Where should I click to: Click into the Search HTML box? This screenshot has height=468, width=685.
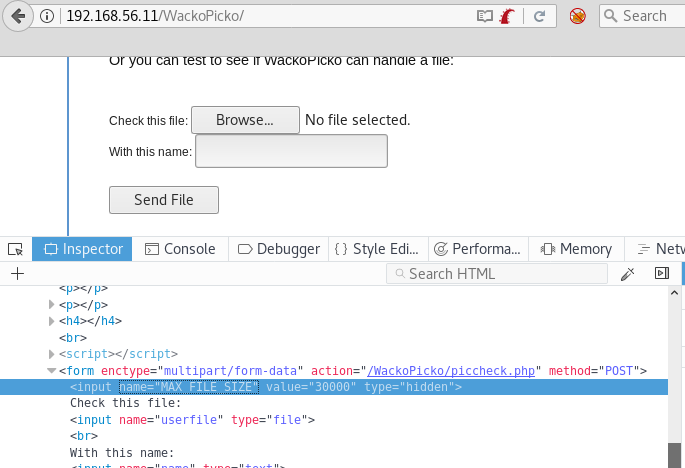[x=497, y=274]
